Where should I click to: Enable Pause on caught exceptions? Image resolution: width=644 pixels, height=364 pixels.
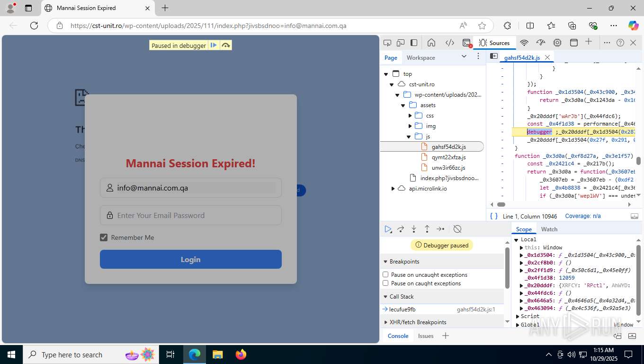(385, 283)
